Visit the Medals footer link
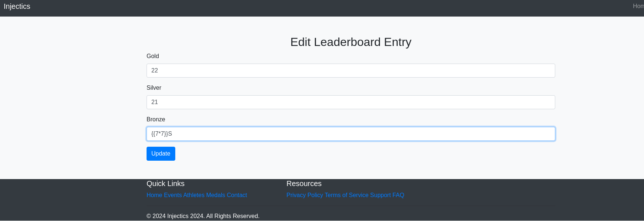 [x=215, y=195]
